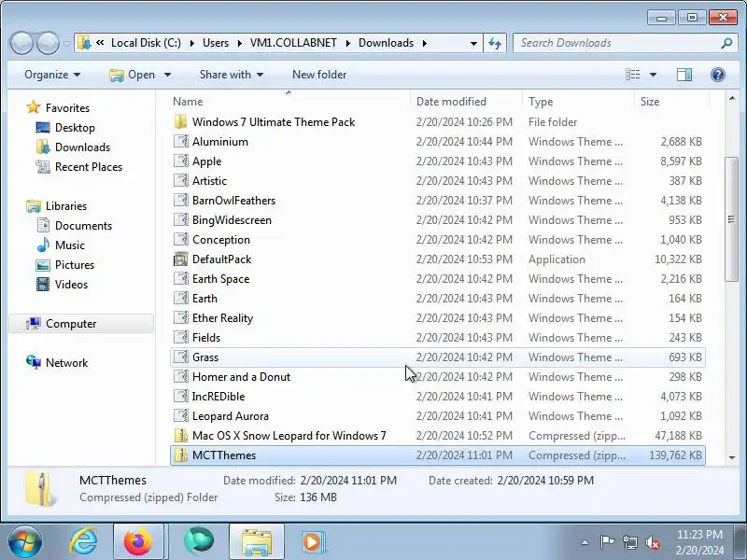Viewport: 747px width, 560px height.
Task: Select the MCTThemes zip file icon
Action: 180,455
